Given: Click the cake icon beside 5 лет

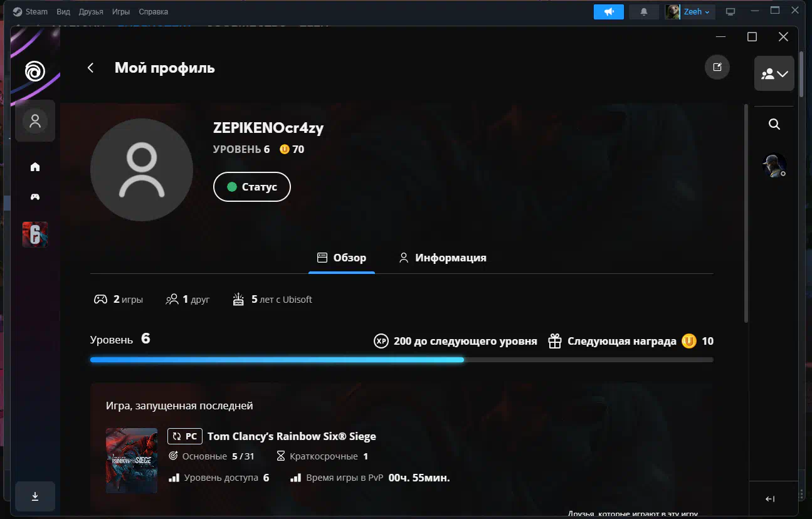Looking at the screenshot, I should (238, 299).
